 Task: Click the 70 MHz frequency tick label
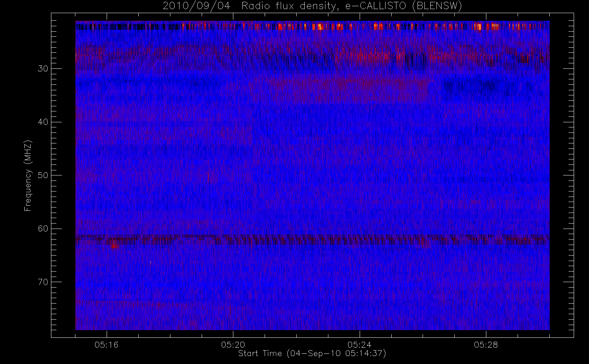click(x=43, y=282)
